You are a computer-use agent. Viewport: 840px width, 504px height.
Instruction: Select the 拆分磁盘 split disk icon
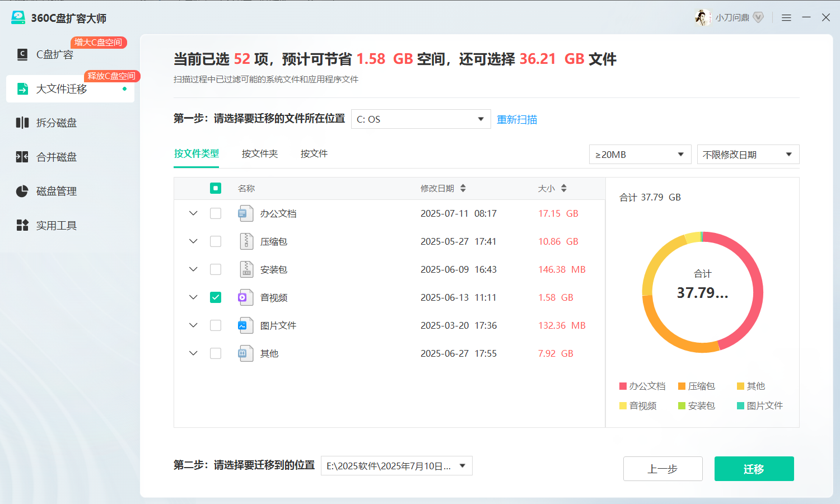[22, 123]
